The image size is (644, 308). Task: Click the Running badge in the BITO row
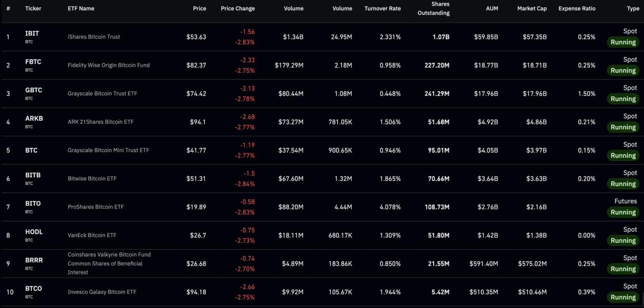click(623, 212)
